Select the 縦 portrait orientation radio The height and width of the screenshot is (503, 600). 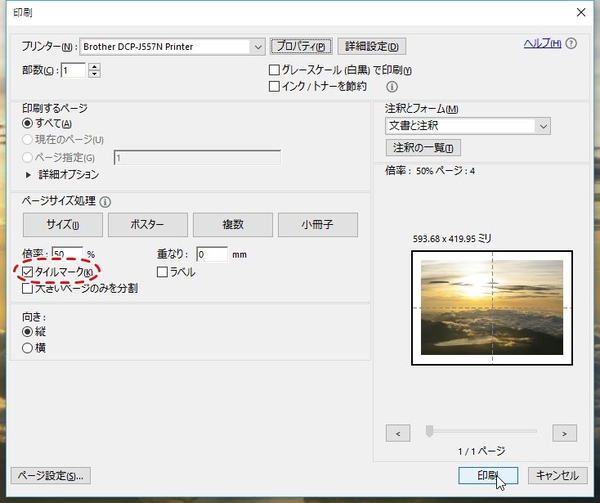click(x=27, y=331)
